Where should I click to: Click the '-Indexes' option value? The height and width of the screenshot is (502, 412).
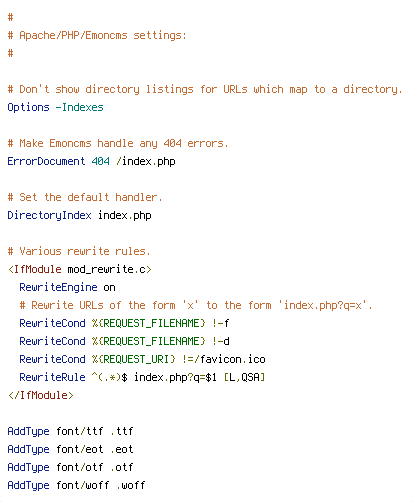79,107
